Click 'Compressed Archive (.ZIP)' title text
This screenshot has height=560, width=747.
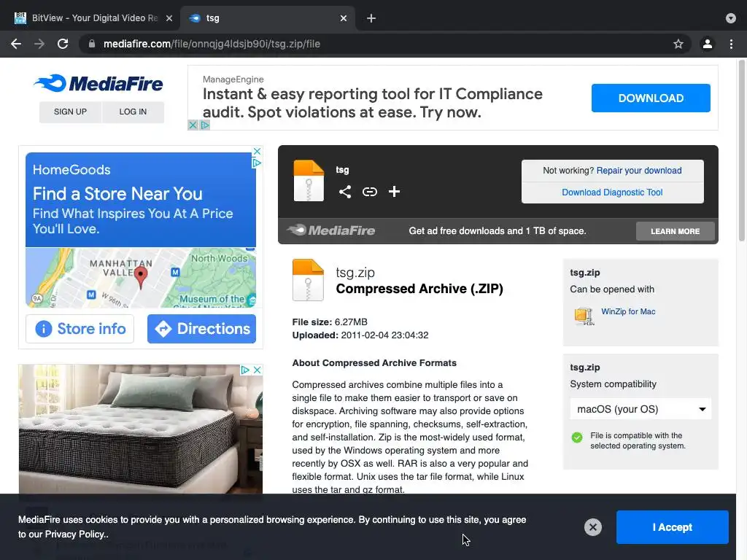pos(419,289)
